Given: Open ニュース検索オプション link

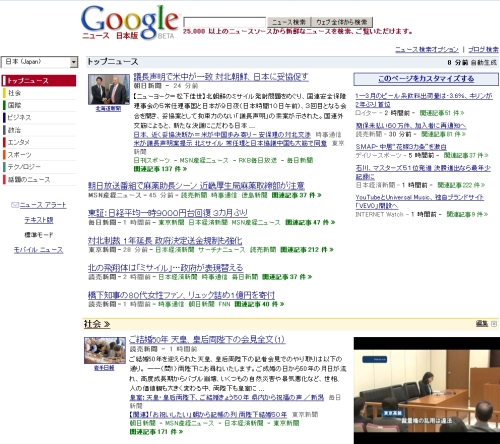Looking at the screenshot, I should [x=427, y=49].
